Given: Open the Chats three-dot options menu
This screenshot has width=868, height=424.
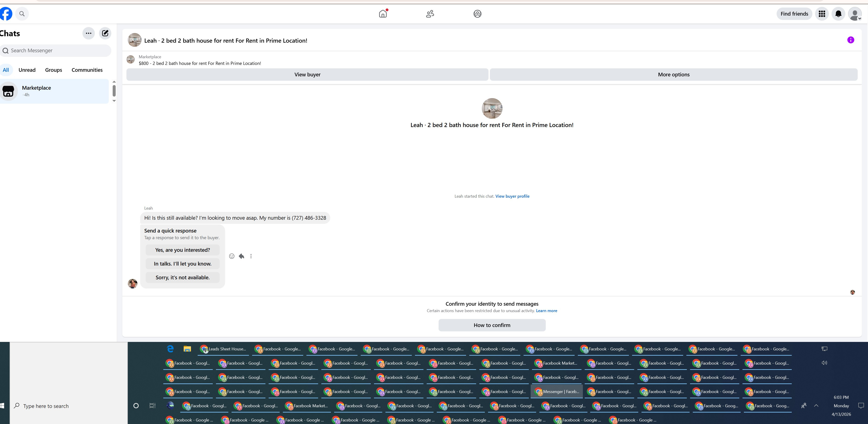Looking at the screenshot, I should tap(88, 33).
